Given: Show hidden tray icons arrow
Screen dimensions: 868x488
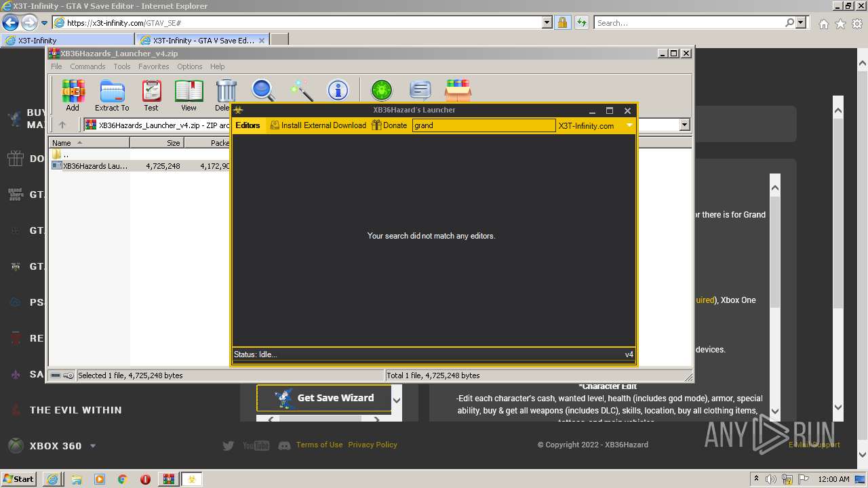Looking at the screenshot, I should 756,479.
